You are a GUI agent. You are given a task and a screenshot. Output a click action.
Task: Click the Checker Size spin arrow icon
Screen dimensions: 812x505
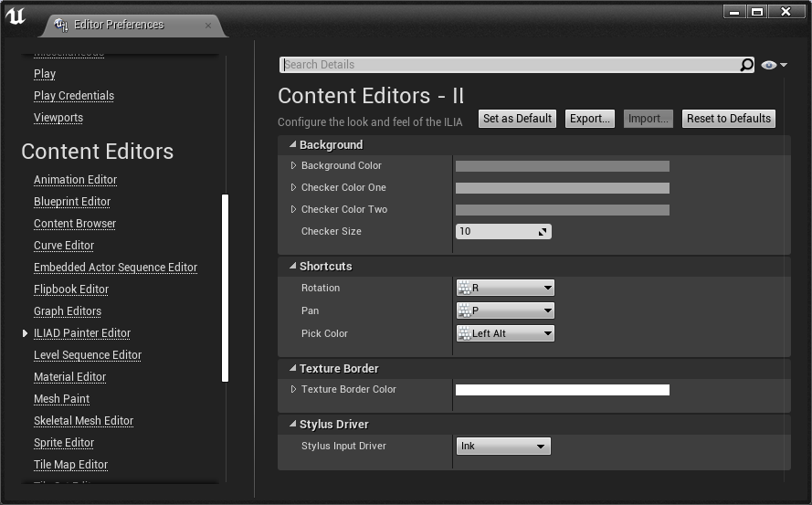point(543,232)
